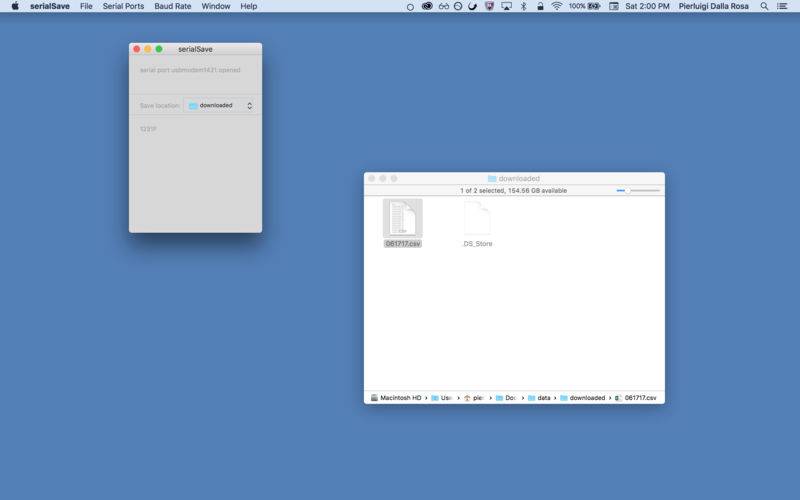Open the Apple menu
Image resolution: width=800 pixels, height=500 pixels.
coord(14,6)
